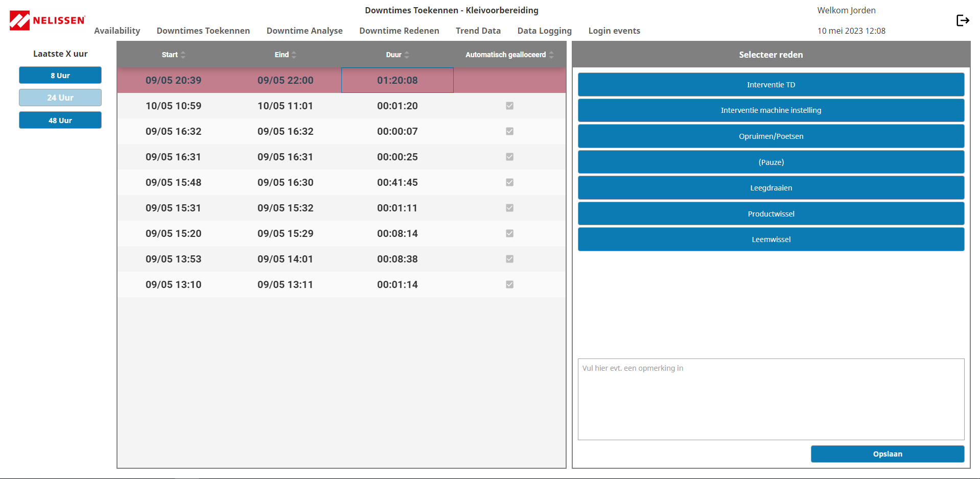The image size is (980, 479).
Task: Sort table by Eind column arrows
Action: coord(294,55)
